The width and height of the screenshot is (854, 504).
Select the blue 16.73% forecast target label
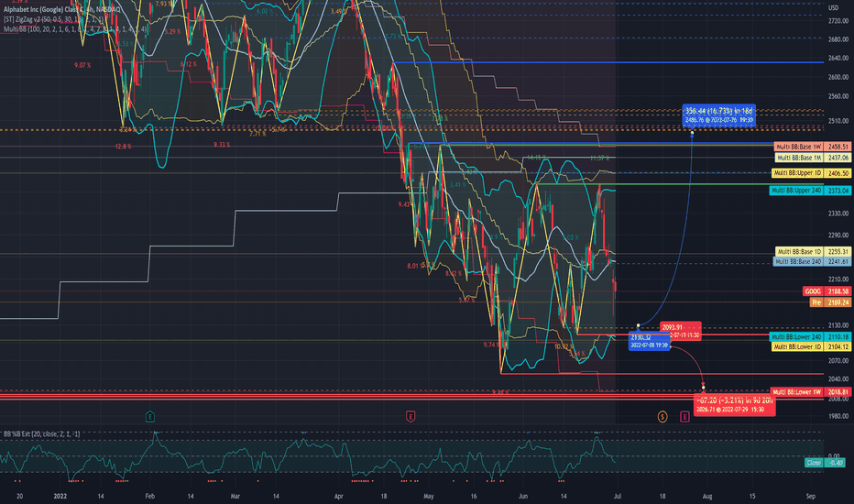719,115
